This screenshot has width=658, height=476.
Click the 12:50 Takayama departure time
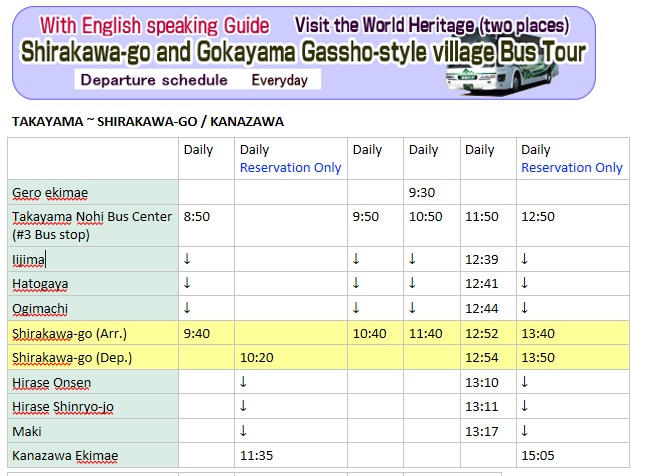click(538, 217)
